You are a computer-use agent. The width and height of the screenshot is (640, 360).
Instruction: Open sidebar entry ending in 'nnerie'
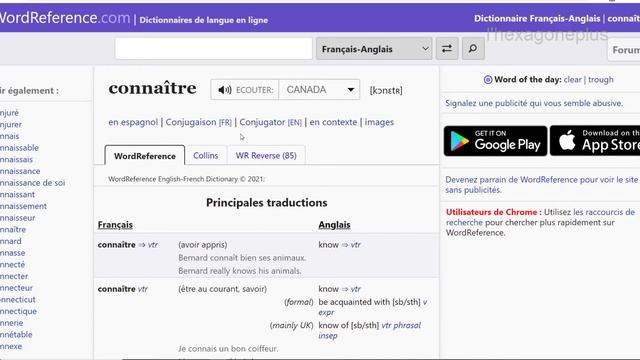point(11,323)
